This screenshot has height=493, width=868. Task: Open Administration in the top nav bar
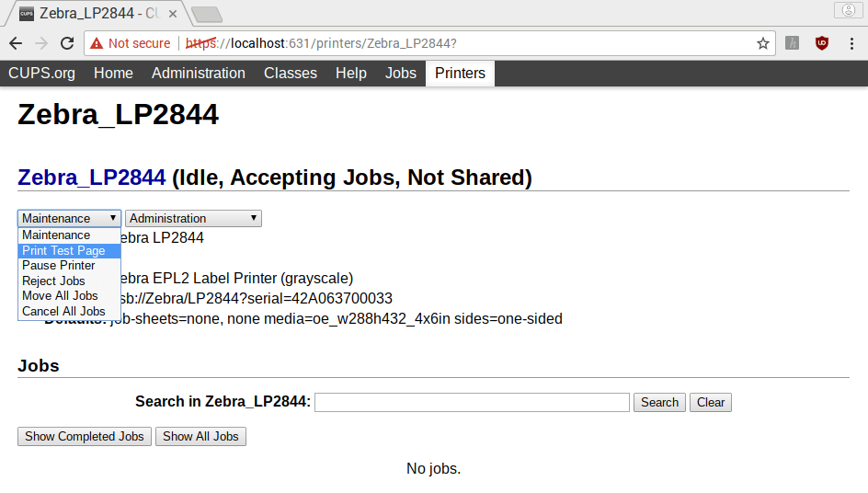point(199,73)
